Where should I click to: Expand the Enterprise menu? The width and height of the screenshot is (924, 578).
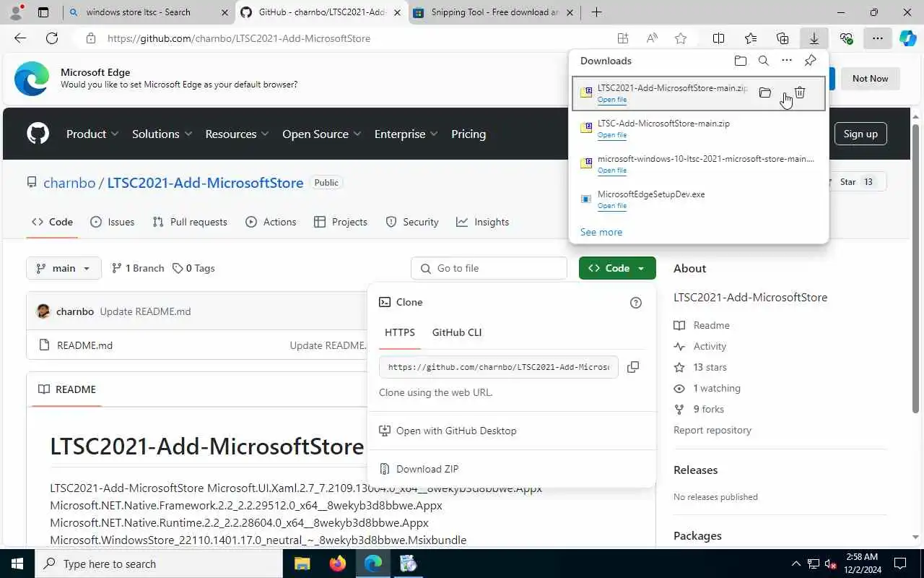[x=406, y=134]
